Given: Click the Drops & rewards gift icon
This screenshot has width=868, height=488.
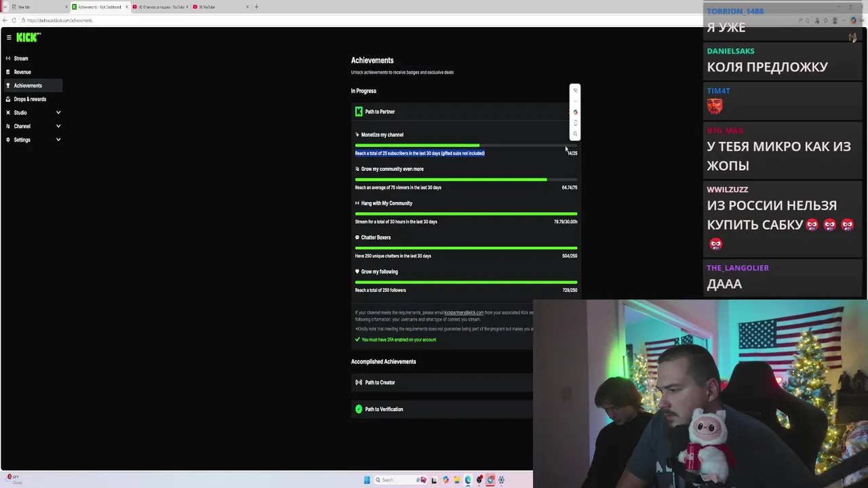Looking at the screenshot, I should point(8,99).
